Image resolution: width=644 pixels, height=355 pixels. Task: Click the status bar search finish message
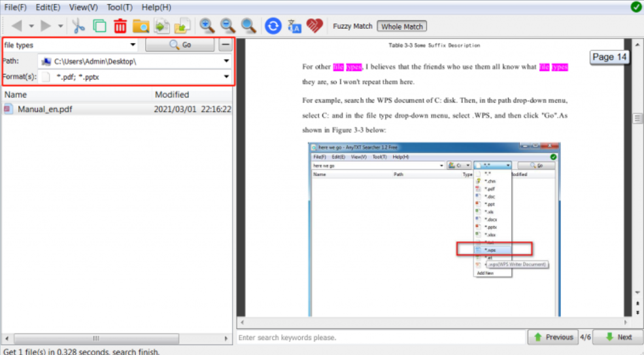[81, 351]
